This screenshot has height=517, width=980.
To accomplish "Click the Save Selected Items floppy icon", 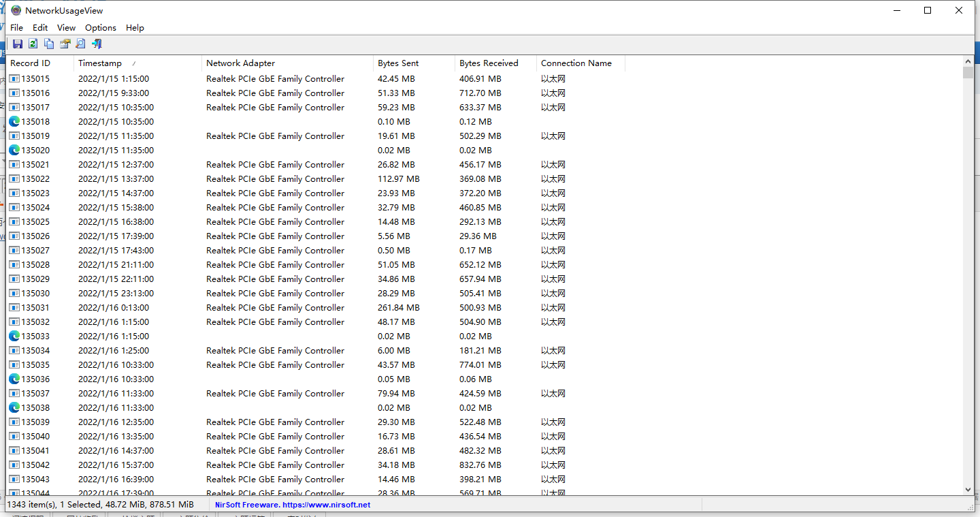I will pos(18,44).
